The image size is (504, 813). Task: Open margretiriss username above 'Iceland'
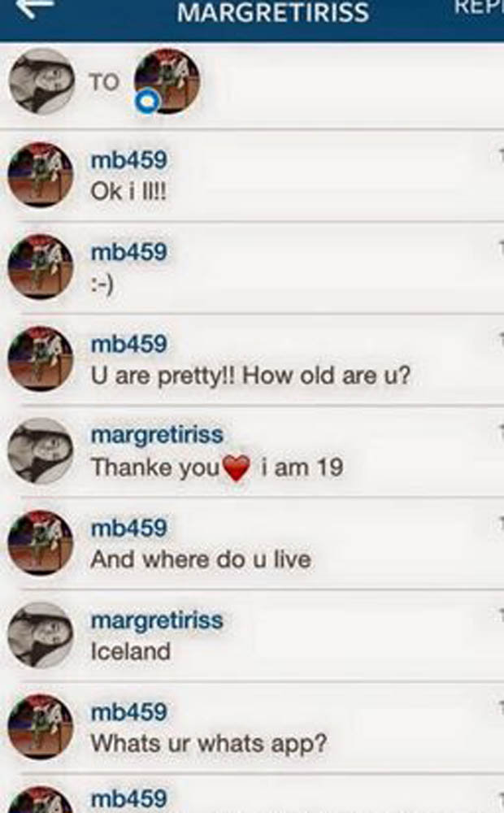[x=157, y=620]
